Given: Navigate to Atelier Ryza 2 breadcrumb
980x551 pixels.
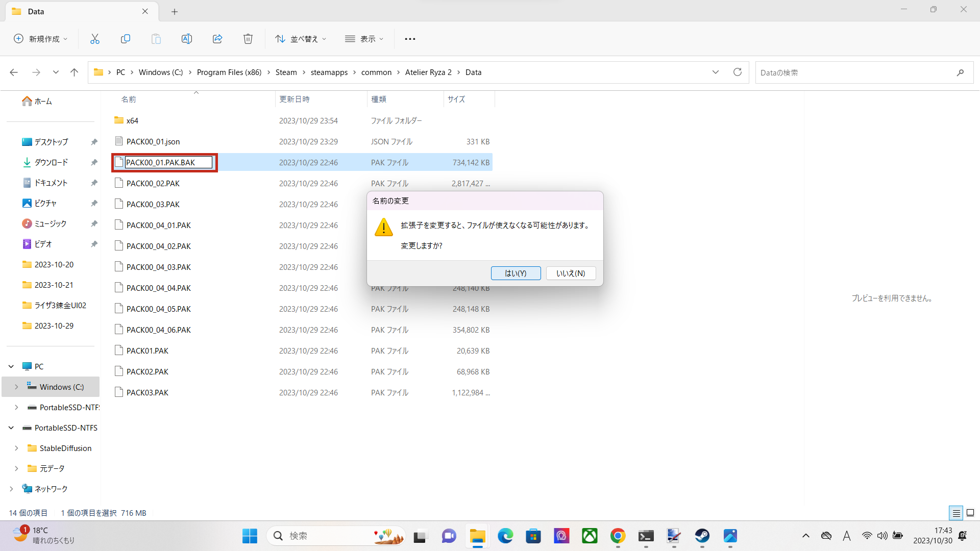Looking at the screenshot, I should [x=428, y=72].
